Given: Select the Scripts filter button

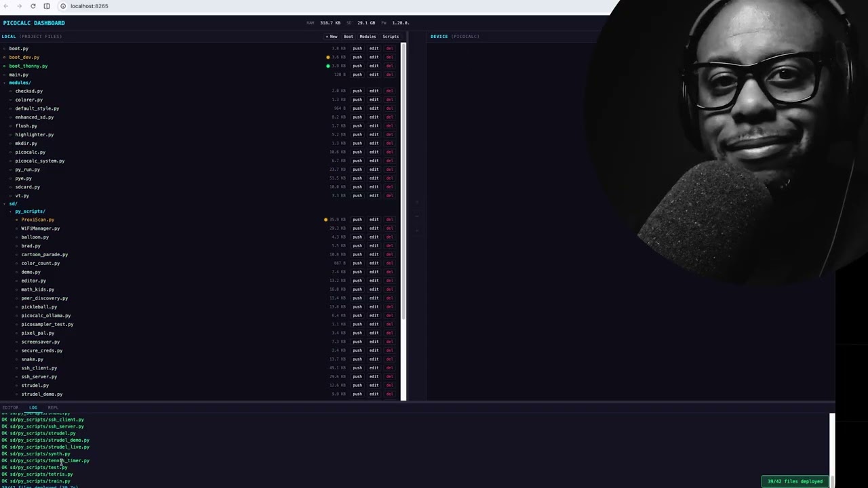Looking at the screenshot, I should coord(391,37).
